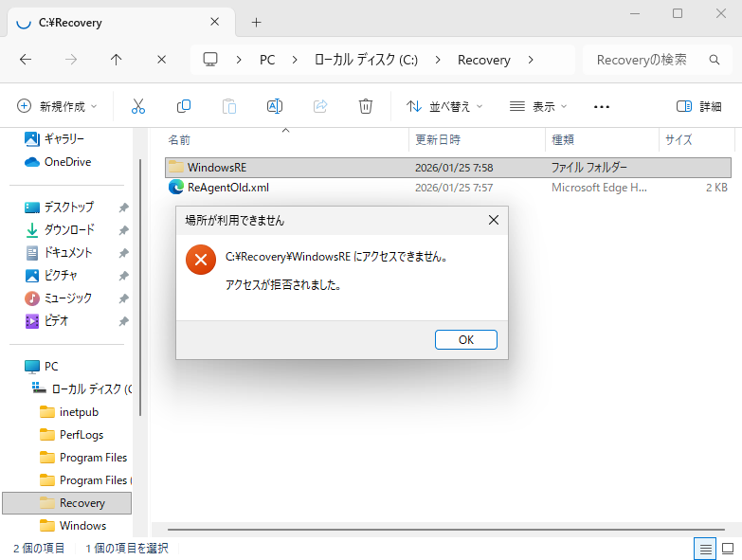Viewport: 742px width, 560px height.
Task: Close the 場所が利用できません dialog
Action: (x=493, y=221)
